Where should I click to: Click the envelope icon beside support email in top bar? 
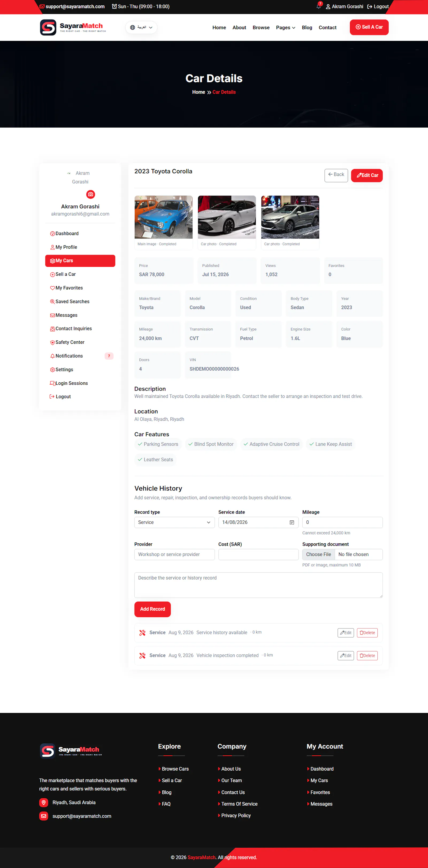click(x=42, y=6)
